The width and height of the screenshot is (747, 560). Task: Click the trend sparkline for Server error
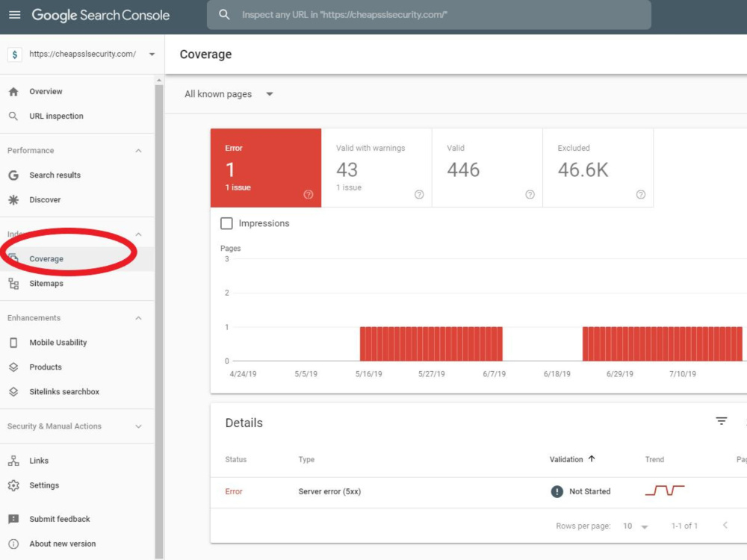click(x=665, y=490)
